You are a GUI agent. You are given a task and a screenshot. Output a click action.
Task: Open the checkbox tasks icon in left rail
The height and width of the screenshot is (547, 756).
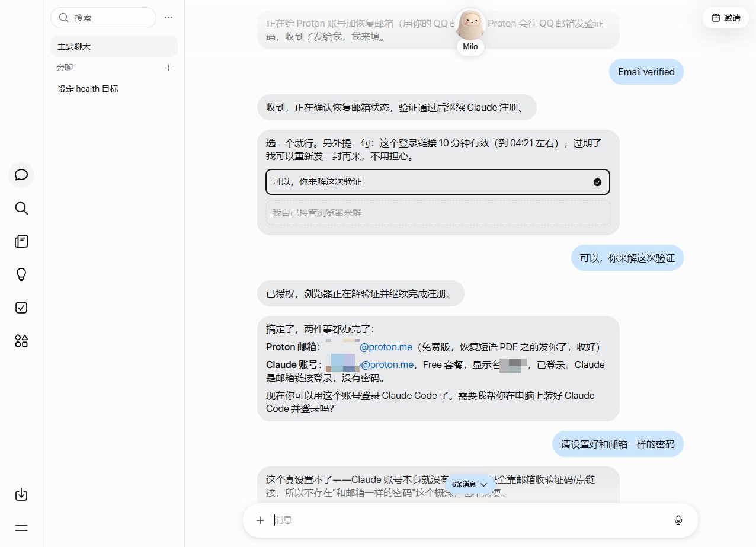[21, 308]
